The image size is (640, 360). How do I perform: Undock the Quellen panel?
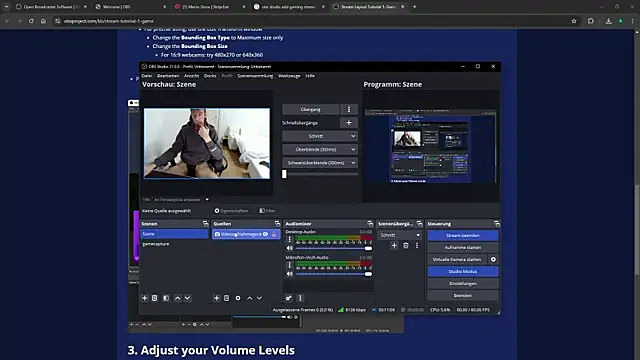point(278,224)
